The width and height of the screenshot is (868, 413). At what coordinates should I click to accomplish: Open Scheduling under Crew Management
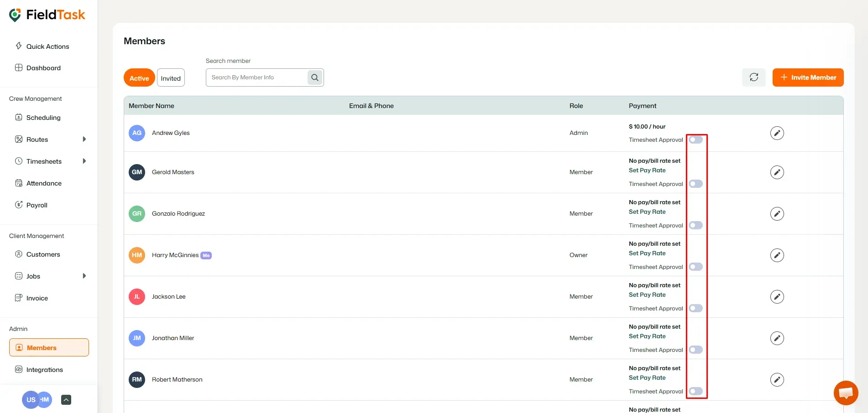(x=43, y=118)
